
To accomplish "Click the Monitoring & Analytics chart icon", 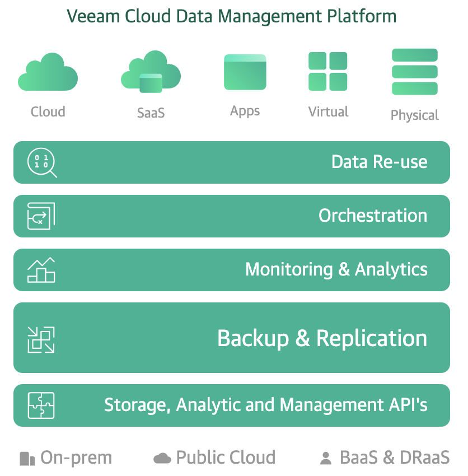I will click(41, 270).
